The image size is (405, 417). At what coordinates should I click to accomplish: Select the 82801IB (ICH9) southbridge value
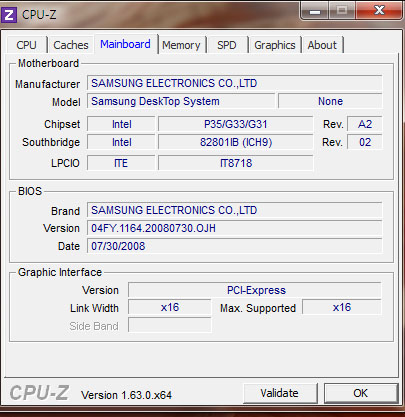[x=236, y=142]
